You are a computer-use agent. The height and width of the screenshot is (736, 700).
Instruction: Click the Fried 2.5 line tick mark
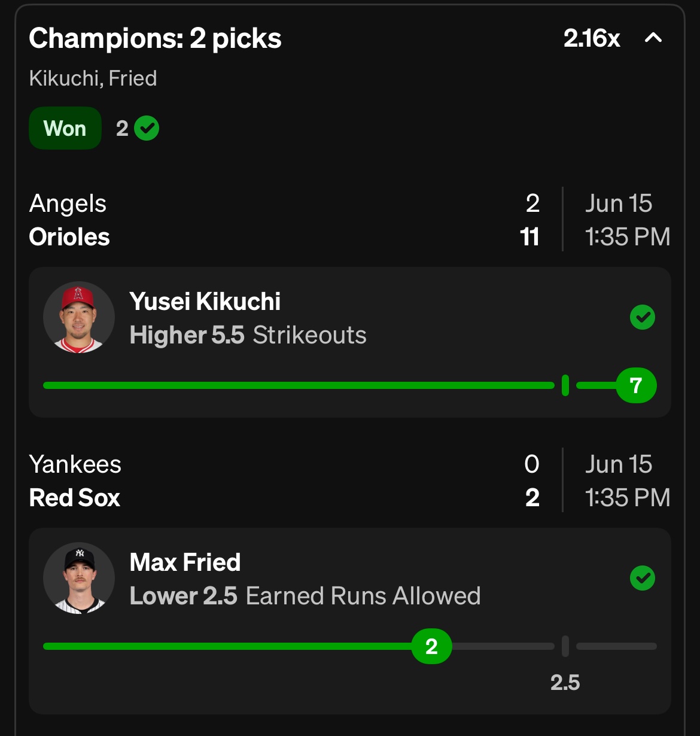pyautogui.click(x=565, y=646)
